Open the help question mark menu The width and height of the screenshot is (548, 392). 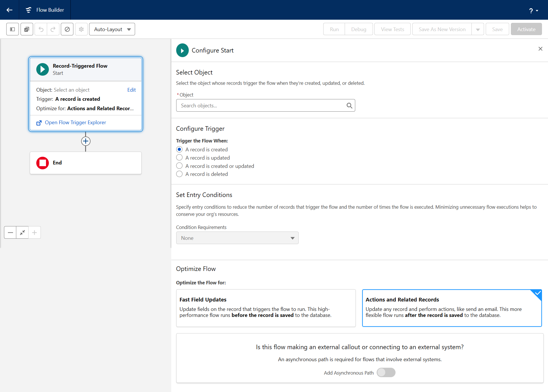[533, 11]
